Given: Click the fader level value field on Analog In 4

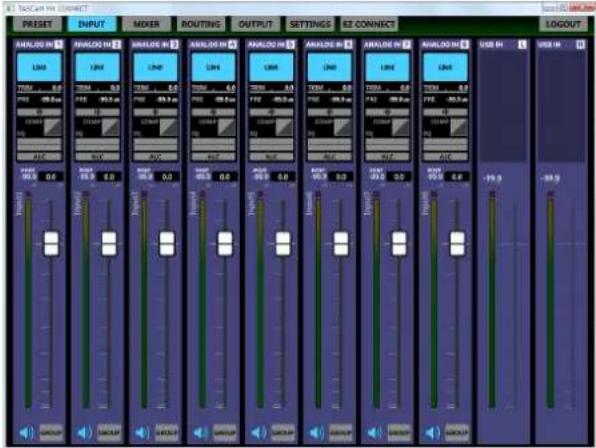Looking at the screenshot, I should [225, 177].
